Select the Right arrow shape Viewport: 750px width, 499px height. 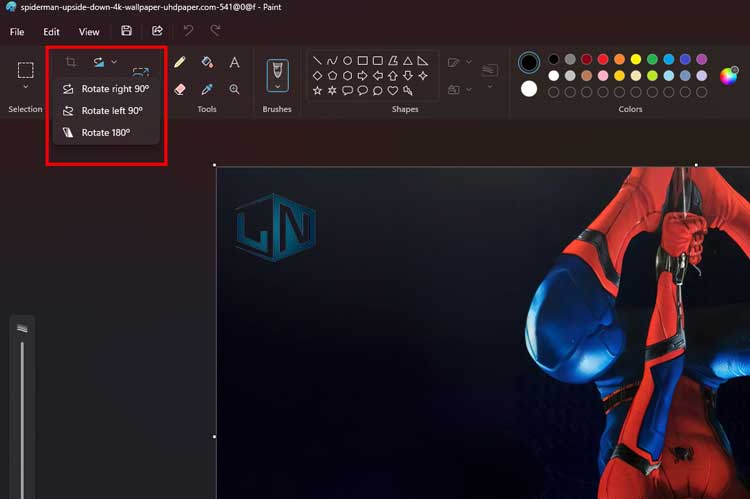pyautogui.click(x=363, y=76)
